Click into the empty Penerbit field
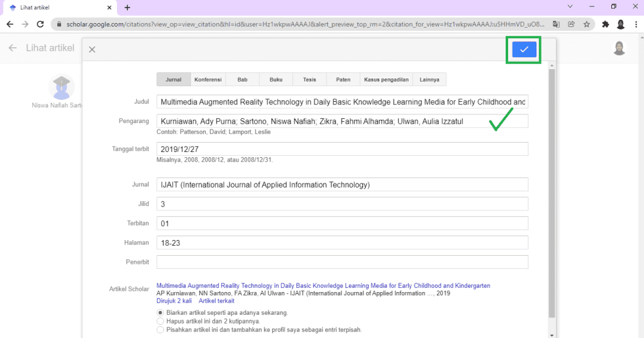The height and width of the screenshot is (338, 644). point(342,262)
